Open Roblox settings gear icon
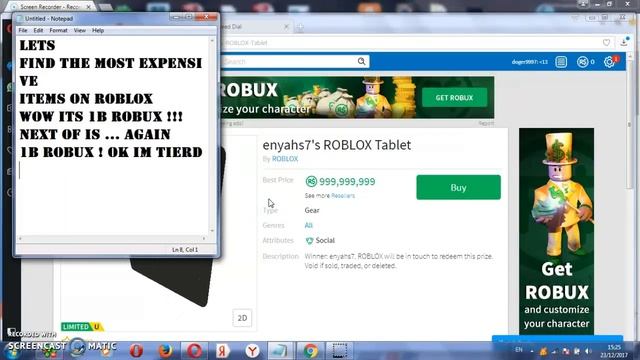Viewport: 640px width, 360px height. 609,62
